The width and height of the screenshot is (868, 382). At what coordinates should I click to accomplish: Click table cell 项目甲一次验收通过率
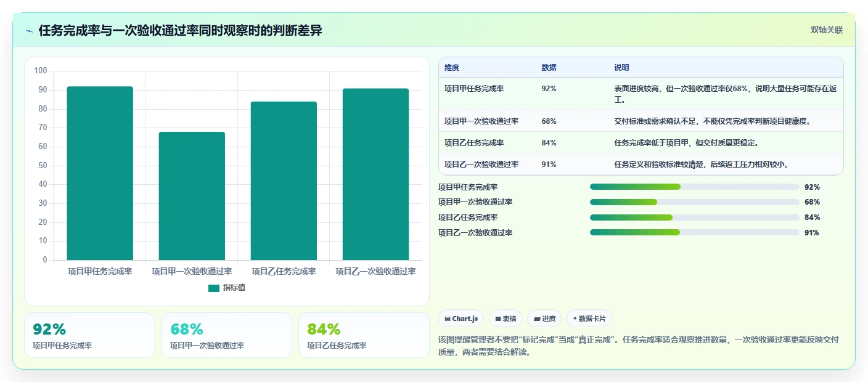(x=481, y=121)
